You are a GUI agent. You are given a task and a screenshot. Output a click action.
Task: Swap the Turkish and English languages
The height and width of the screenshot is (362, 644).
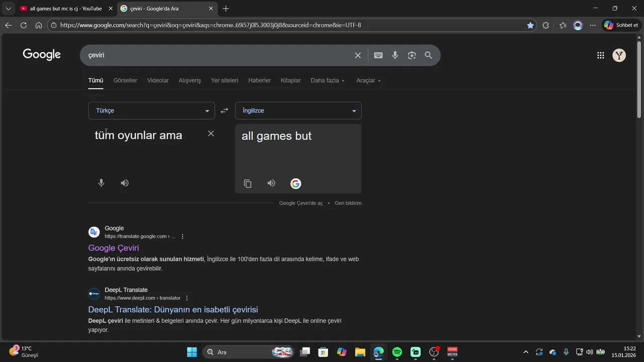coord(224,111)
